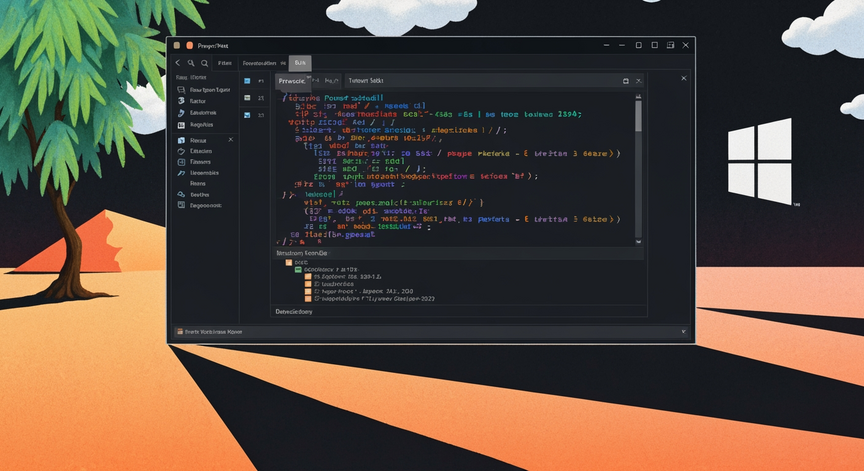
Task: Open the middle toolbar tab with the long label
Action: tap(263, 63)
